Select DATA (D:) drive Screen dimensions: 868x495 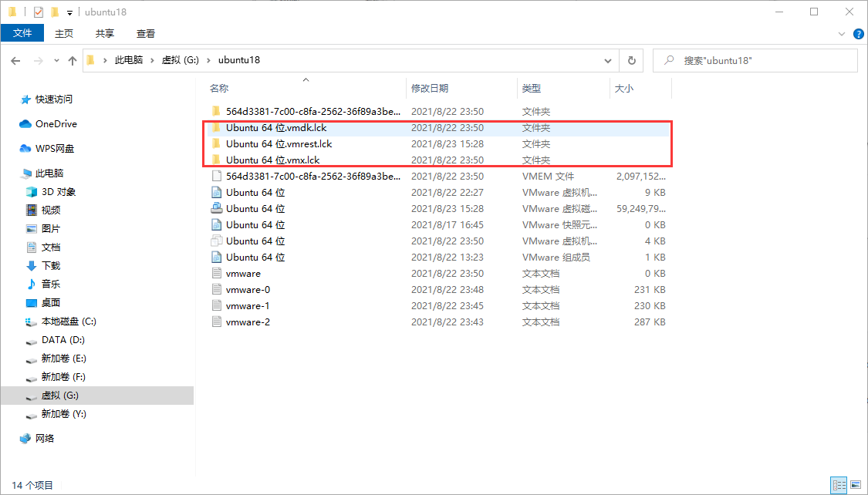62,339
